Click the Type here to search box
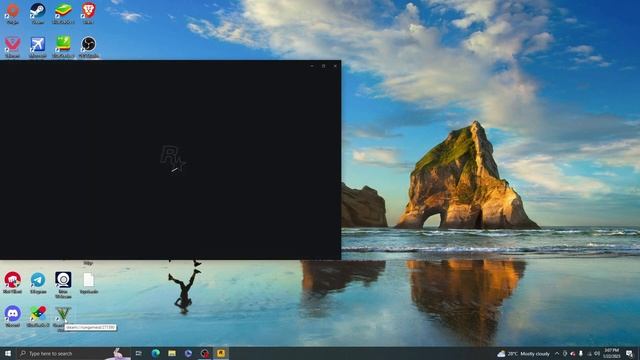 pos(73,353)
